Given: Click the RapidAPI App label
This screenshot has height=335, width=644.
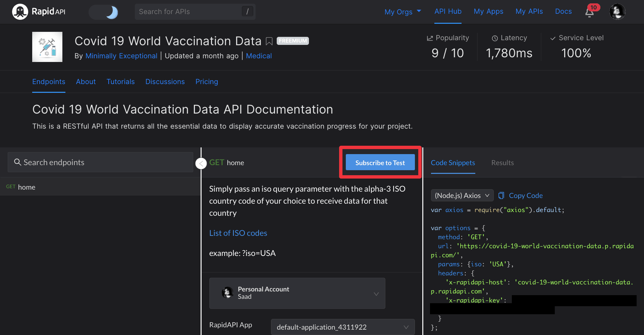Looking at the screenshot, I should (231, 325).
